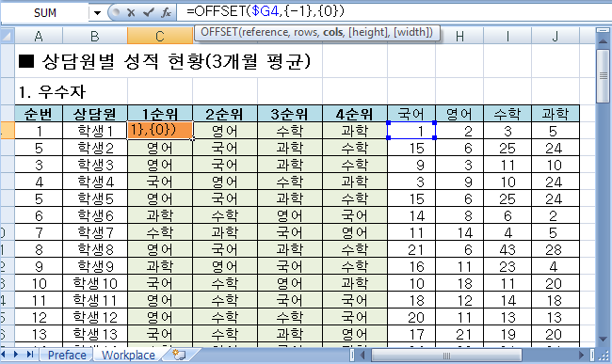612x364 pixels.
Task: Click the Insert Worksheet tab icon
Action: (180, 355)
